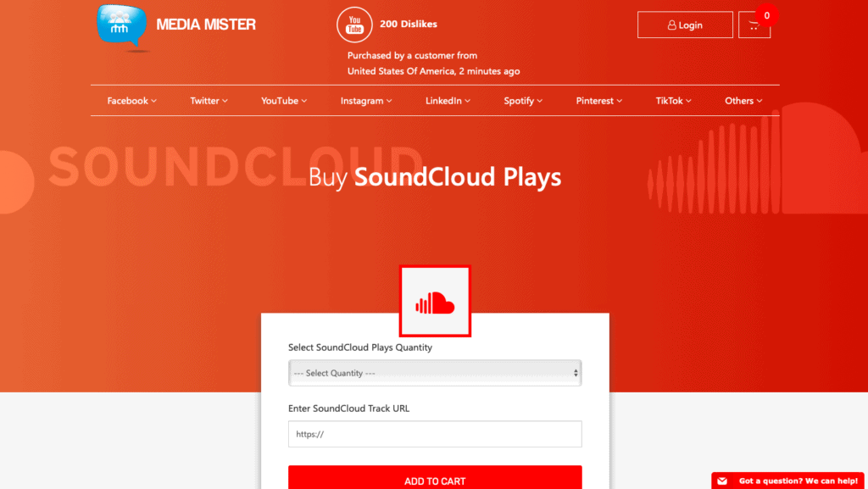Click the 'Buy SoundCloud Plays' heading

(x=435, y=177)
